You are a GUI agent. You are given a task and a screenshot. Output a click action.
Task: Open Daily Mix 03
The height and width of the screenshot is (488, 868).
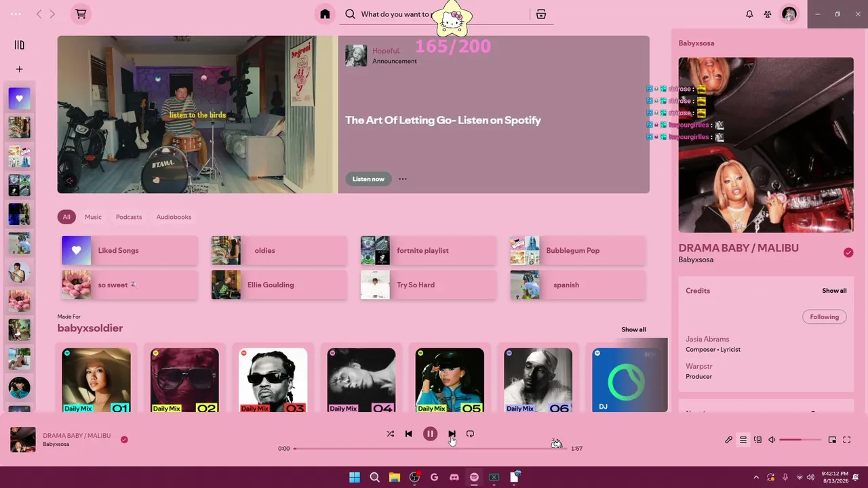(273, 380)
